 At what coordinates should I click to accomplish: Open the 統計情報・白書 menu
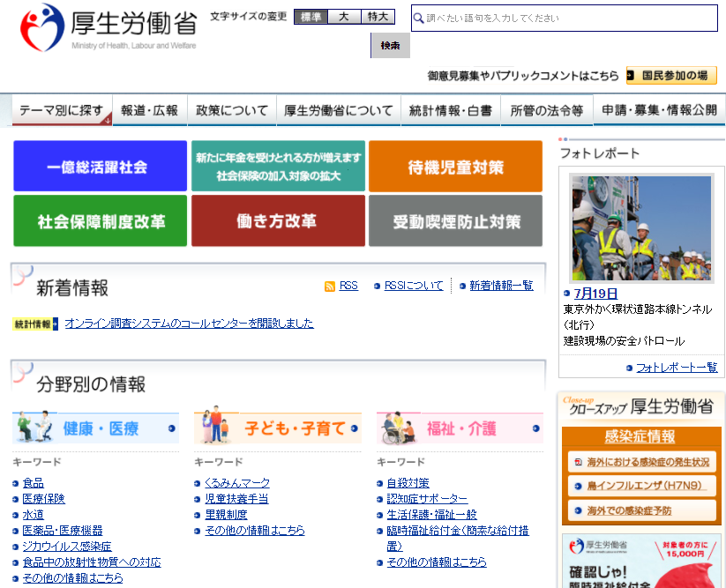pyautogui.click(x=451, y=110)
